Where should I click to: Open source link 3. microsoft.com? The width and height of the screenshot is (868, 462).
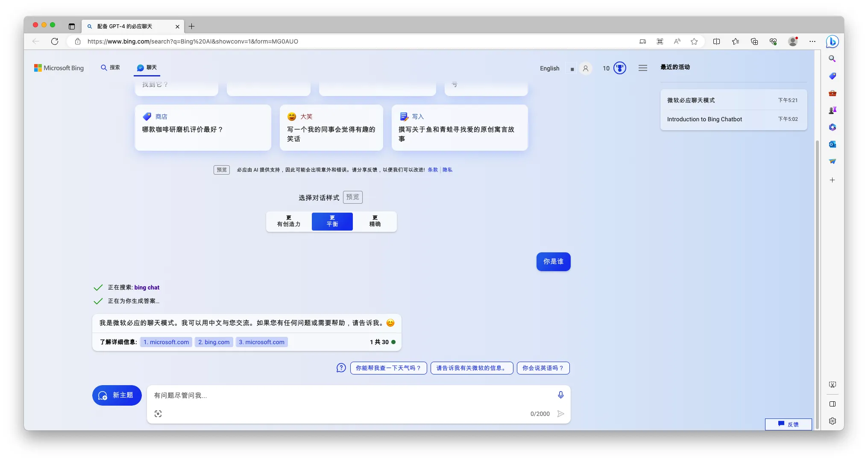262,342
